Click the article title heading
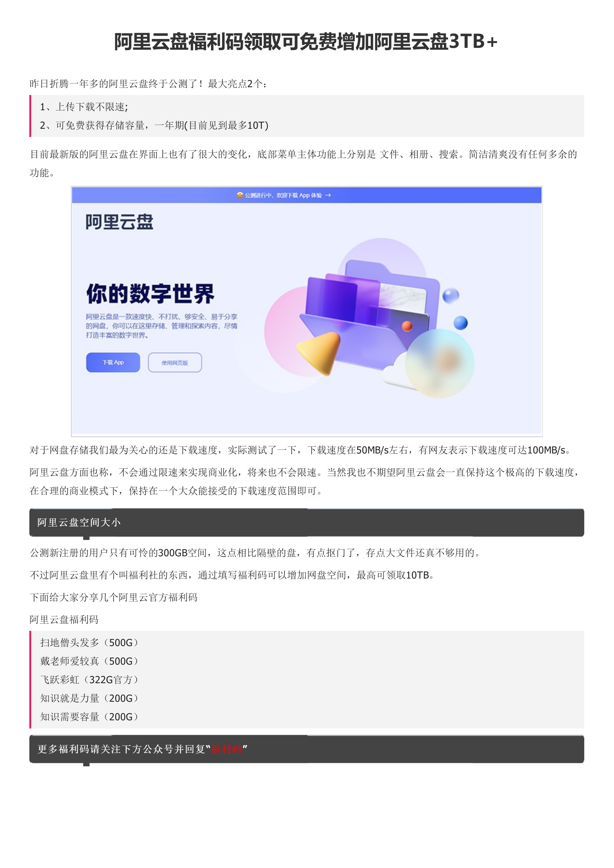 pos(306,42)
